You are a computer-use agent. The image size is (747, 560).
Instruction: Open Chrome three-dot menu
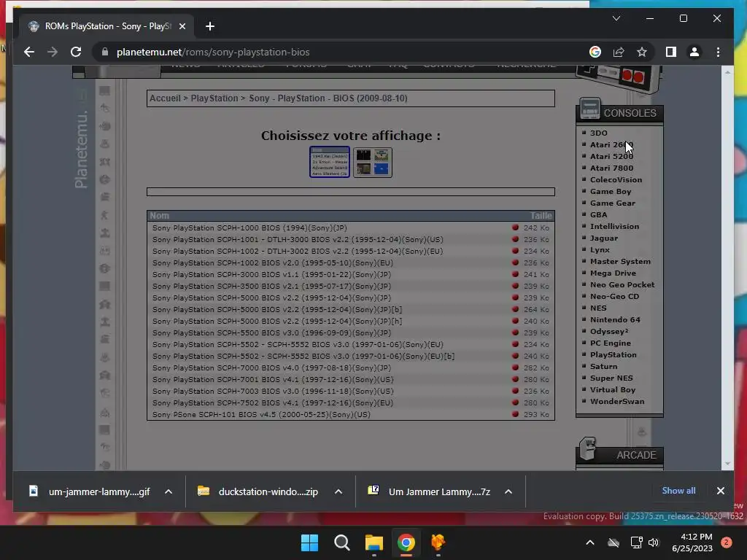[x=718, y=52]
